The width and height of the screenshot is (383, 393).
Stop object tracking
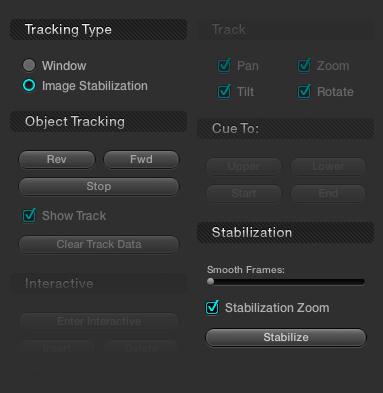[99, 186]
